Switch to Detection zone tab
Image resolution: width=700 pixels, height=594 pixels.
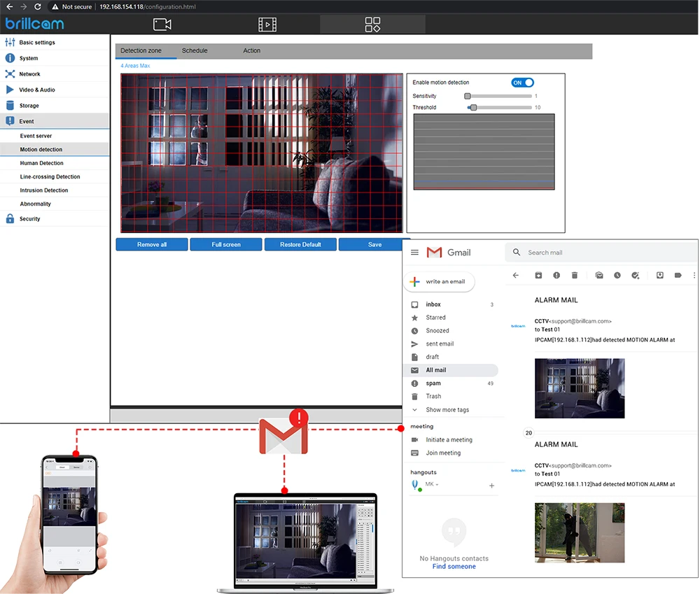click(141, 51)
